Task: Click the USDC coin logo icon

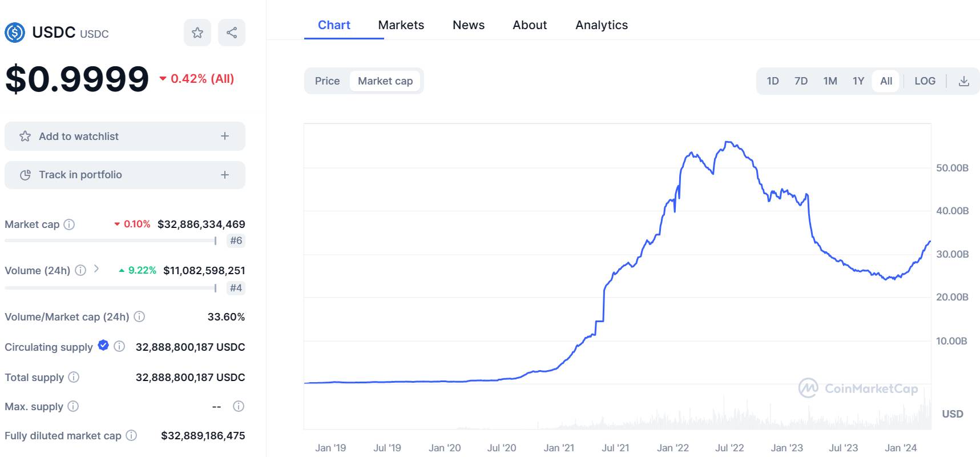Action: pyautogui.click(x=15, y=33)
